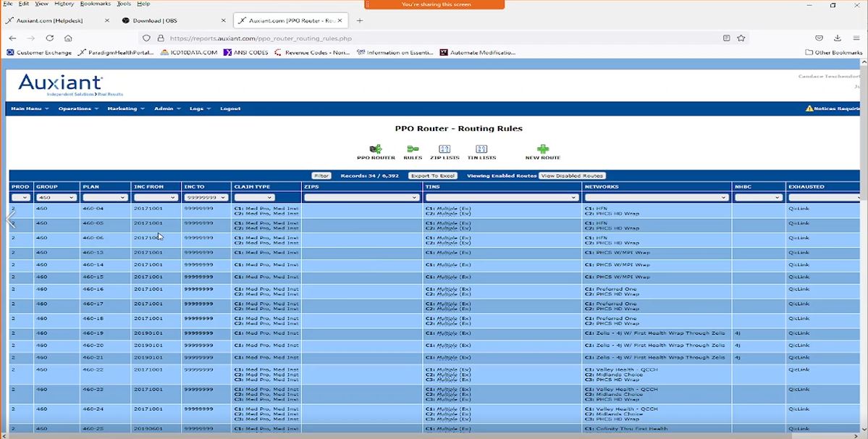Go to the browser home icon

(68, 38)
